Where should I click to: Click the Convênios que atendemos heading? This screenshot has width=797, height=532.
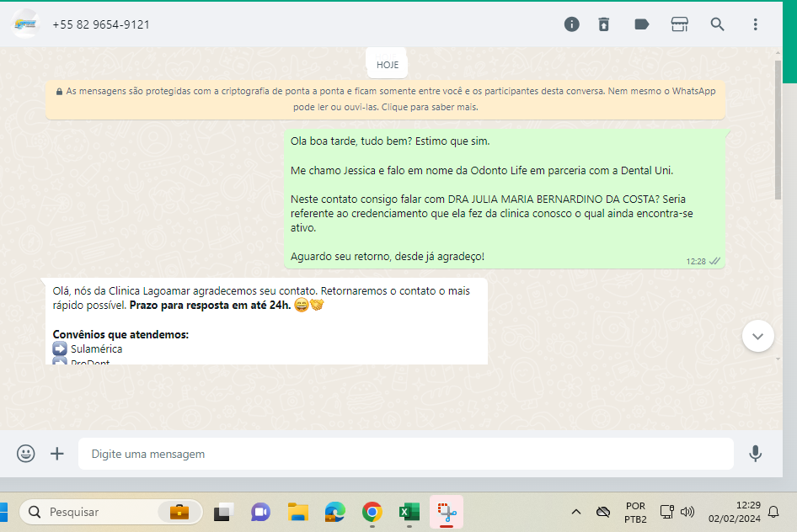point(120,334)
